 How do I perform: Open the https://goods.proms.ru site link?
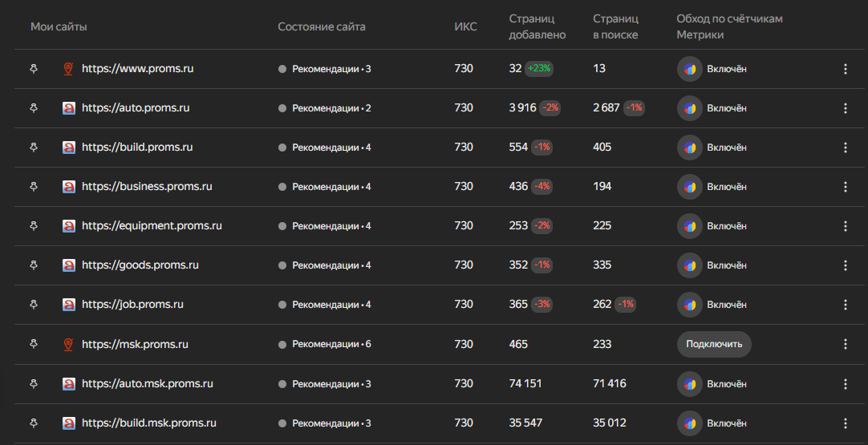pyautogui.click(x=140, y=265)
